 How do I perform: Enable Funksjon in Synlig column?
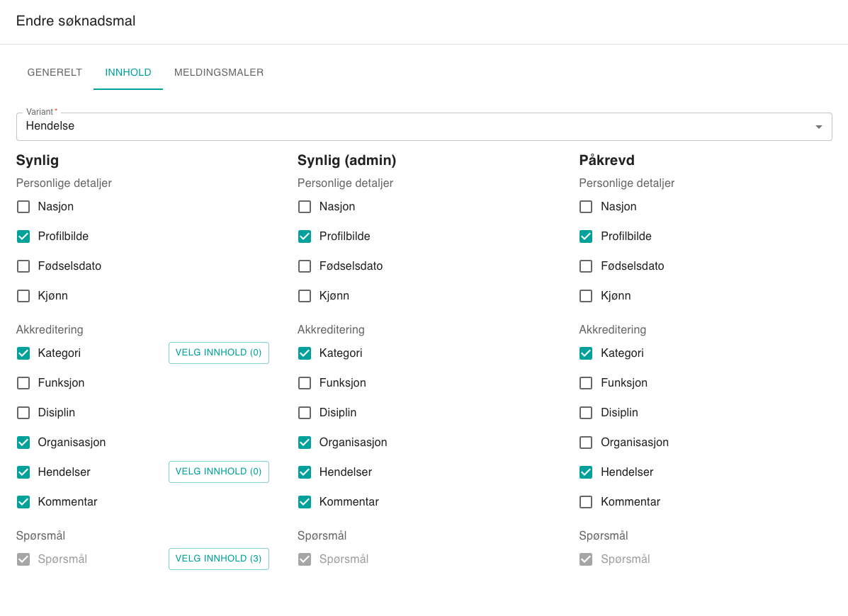point(23,383)
